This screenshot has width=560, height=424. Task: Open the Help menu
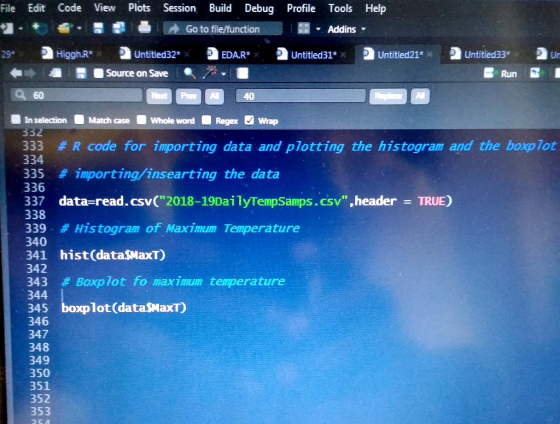coord(375,8)
